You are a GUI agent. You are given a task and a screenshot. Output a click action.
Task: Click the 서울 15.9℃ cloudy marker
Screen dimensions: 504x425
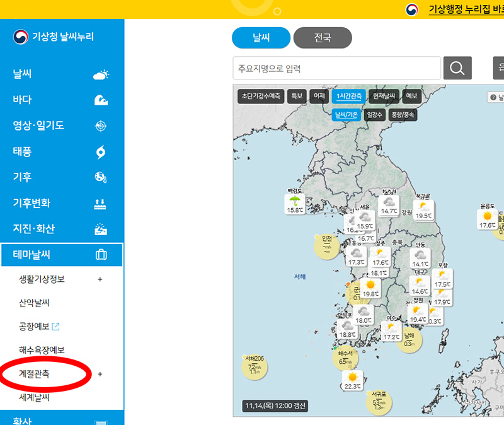point(365,220)
